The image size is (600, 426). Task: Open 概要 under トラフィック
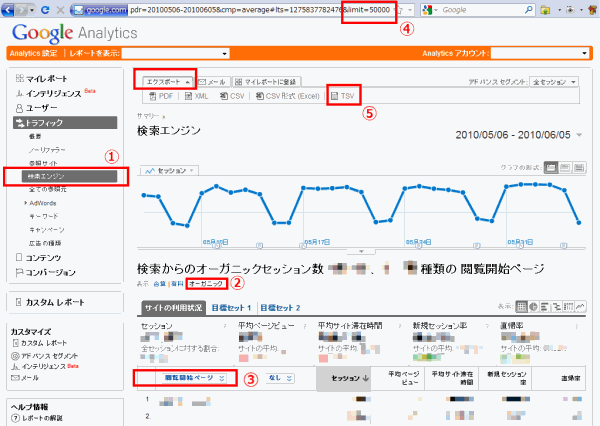click(35, 136)
